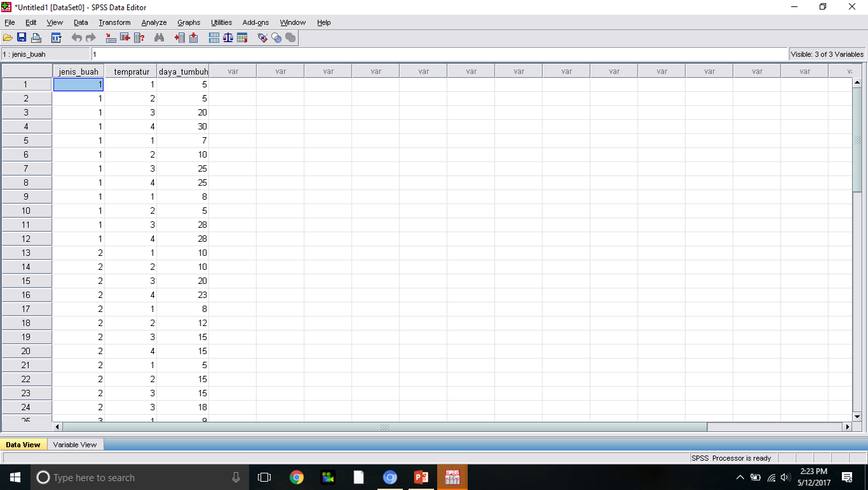Click the Insert Cases toolbar icon
This screenshot has width=868, height=490.
(179, 38)
